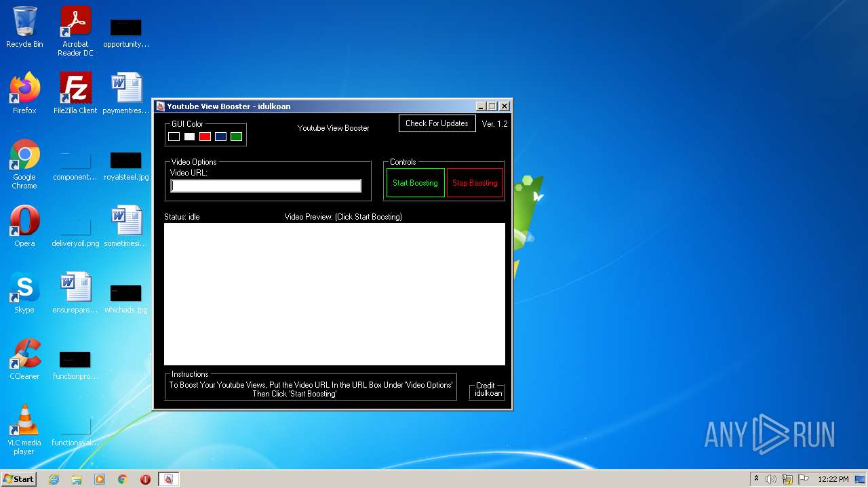
Task: Select the whichads.jpg desktop file
Action: [126, 298]
